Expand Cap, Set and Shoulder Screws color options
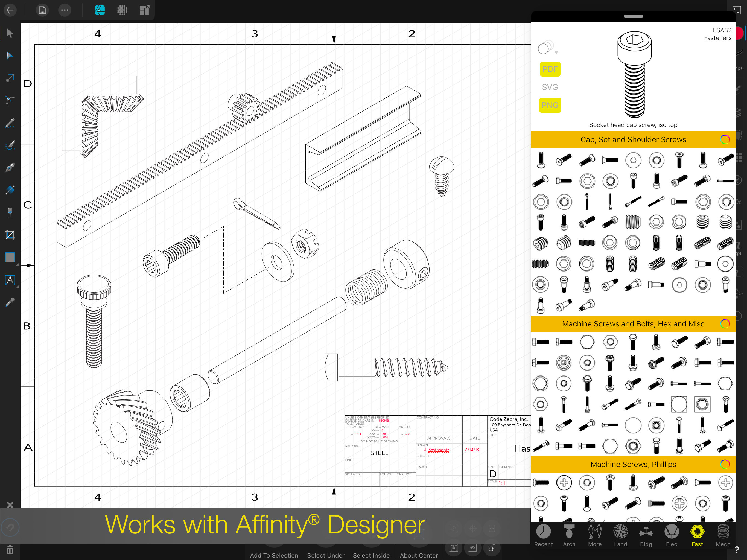This screenshot has height=560, width=747. point(725,139)
